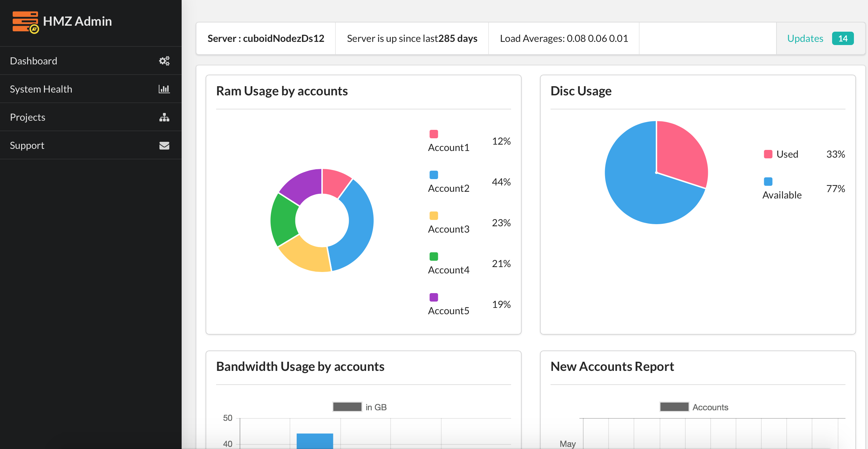The image size is (868, 449).
Task: Toggle Account5 purple legend swatch
Action: click(x=434, y=297)
